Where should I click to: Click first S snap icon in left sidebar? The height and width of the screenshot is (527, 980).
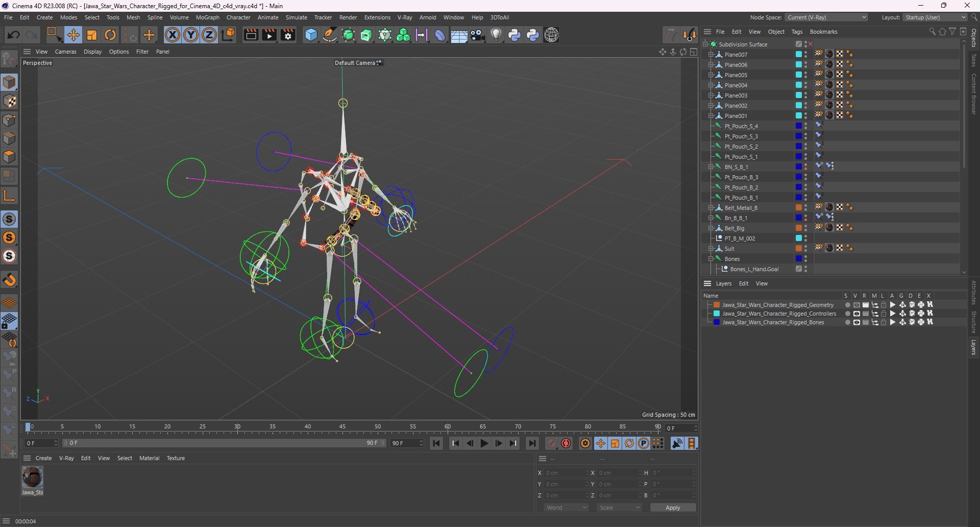point(9,219)
